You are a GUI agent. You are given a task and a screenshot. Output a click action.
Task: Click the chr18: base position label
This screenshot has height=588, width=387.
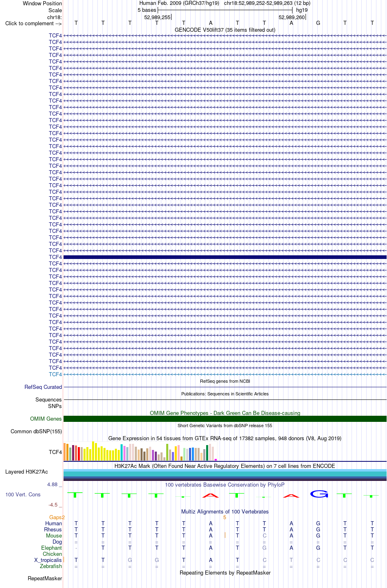[x=55, y=17]
